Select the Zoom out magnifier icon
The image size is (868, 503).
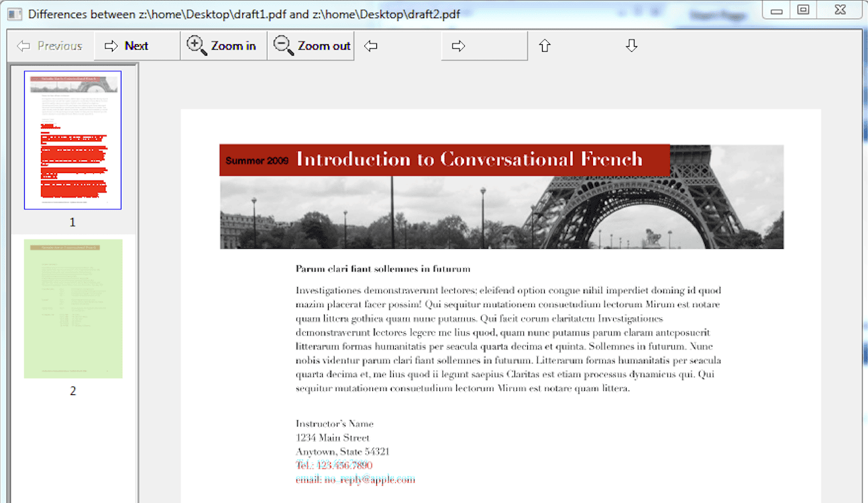[x=282, y=45]
